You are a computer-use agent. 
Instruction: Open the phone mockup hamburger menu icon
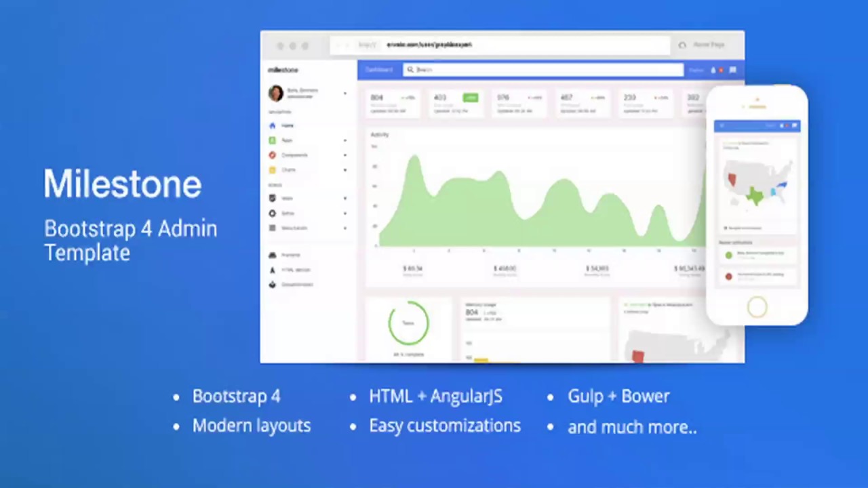tap(722, 126)
